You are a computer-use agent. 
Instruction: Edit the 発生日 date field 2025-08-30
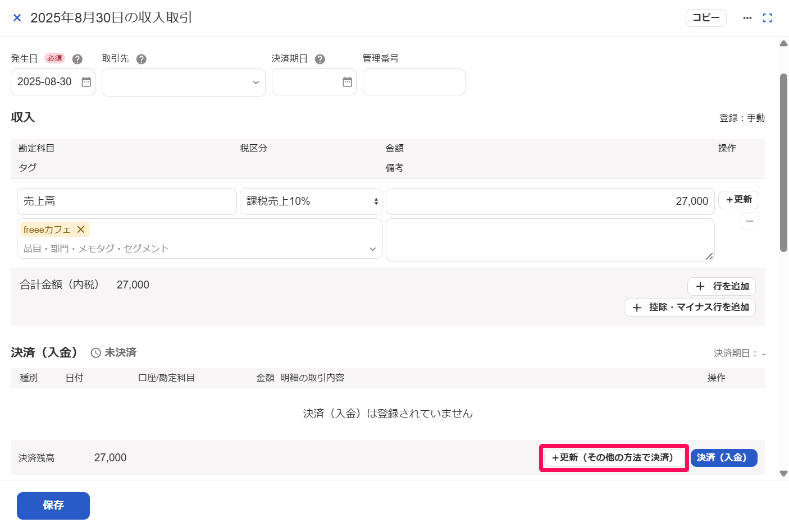point(53,82)
